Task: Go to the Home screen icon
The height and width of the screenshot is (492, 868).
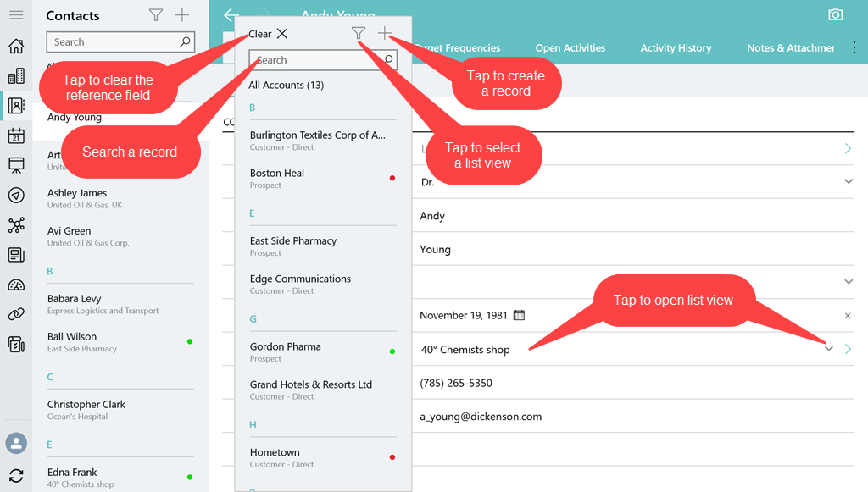Action: (15, 46)
